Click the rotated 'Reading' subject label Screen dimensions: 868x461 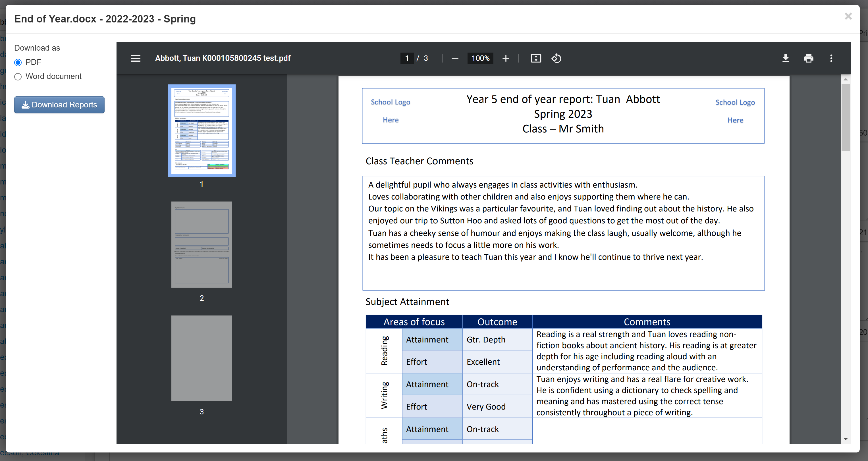(384, 350)
